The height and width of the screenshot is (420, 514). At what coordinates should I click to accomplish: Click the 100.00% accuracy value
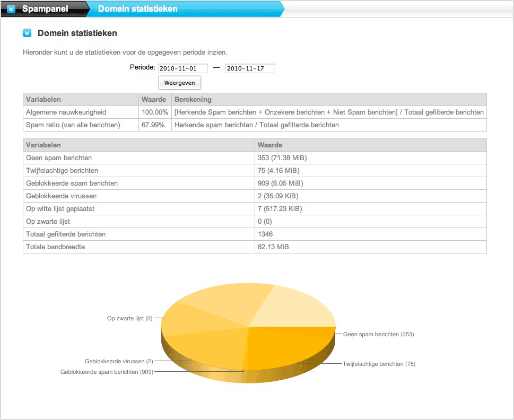155,112
